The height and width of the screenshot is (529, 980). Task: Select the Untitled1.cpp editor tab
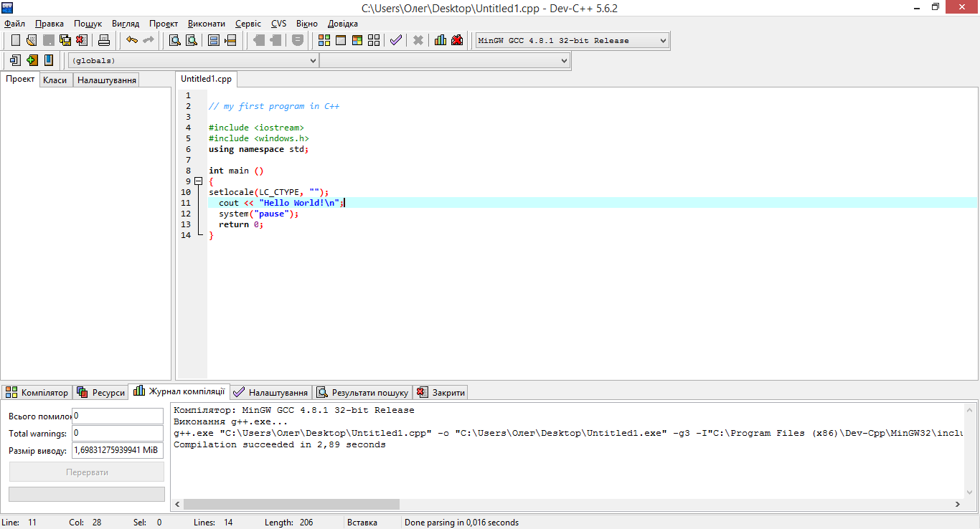tap(206, 79)
